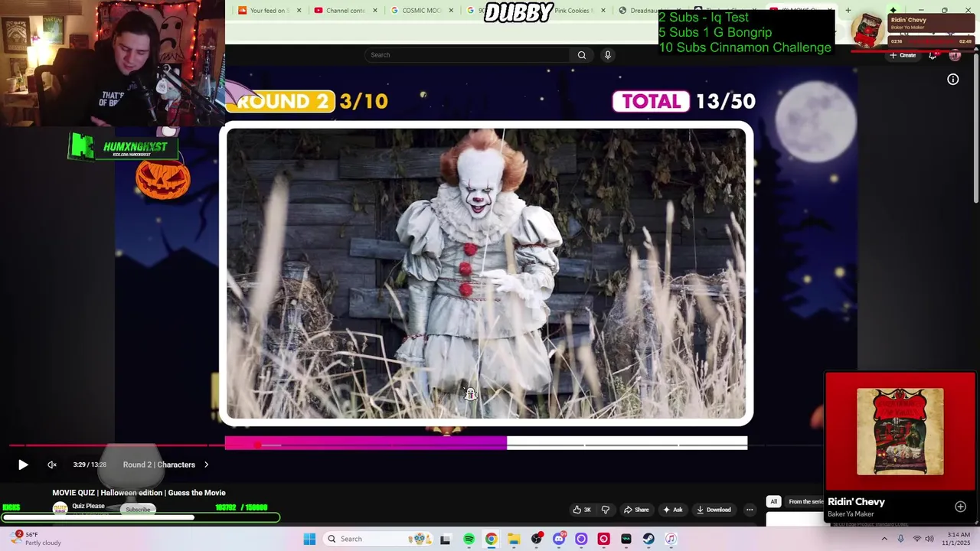Click the Ridin' Chevy album artwork
The height and width of the screenshot is (551, 980).
click(900, 431)
